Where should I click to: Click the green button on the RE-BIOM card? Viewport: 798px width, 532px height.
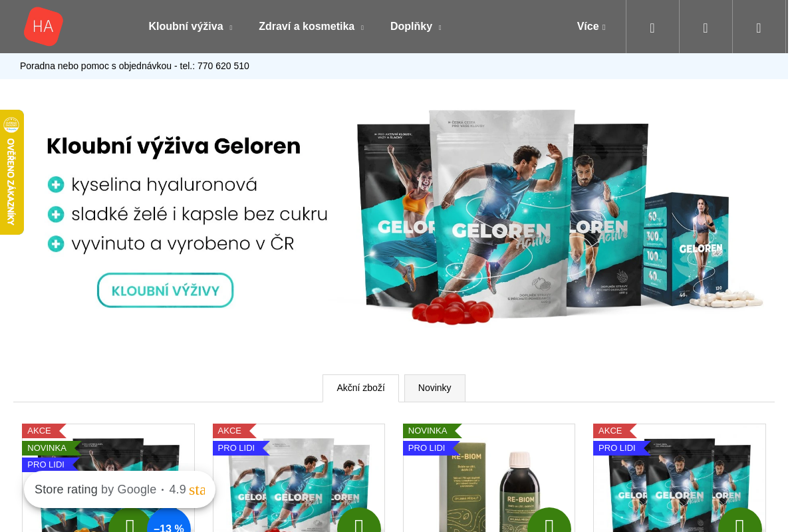(x=549, y=522)
